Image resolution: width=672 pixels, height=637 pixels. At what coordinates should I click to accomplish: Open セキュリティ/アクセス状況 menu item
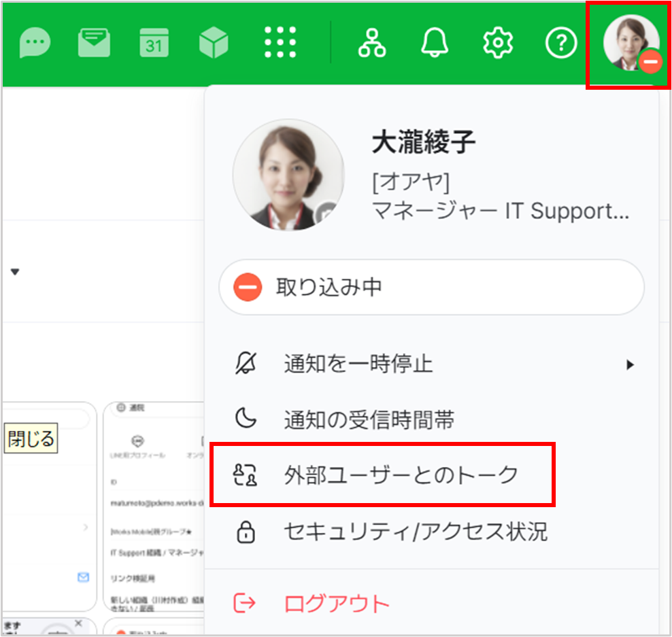coord(415,532)
